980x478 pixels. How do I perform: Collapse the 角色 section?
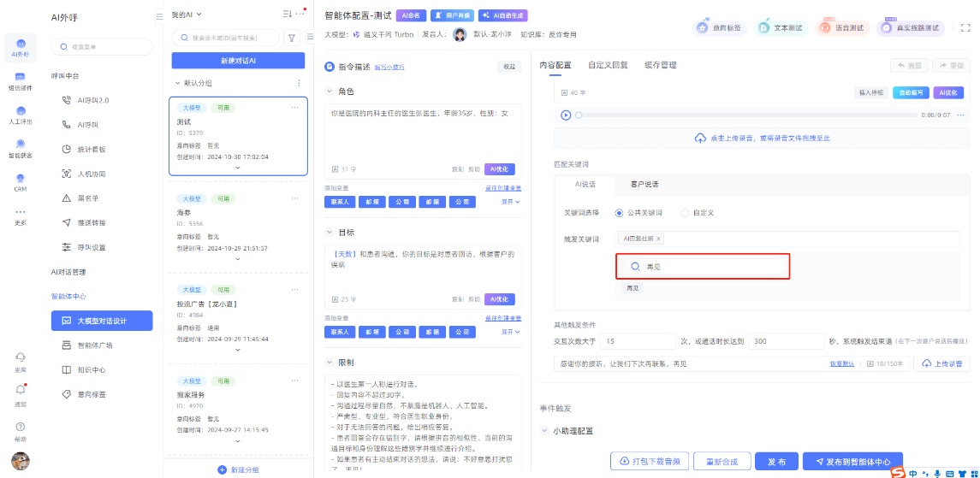coord(330,91)
